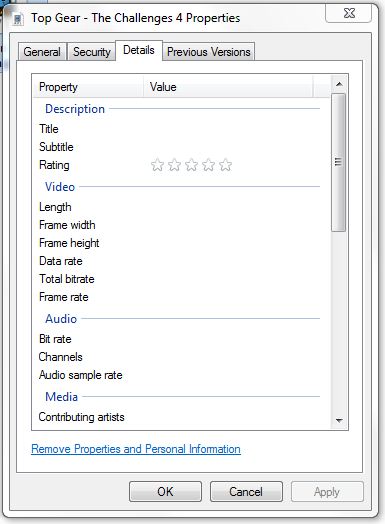Click the scrollbar up arrow
Screen dimensions: 385x524
(x=339, y=84)
